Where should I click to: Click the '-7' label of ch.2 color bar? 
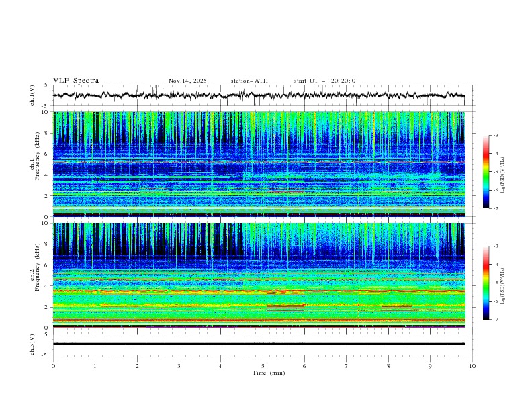click(x=495, y=320)
